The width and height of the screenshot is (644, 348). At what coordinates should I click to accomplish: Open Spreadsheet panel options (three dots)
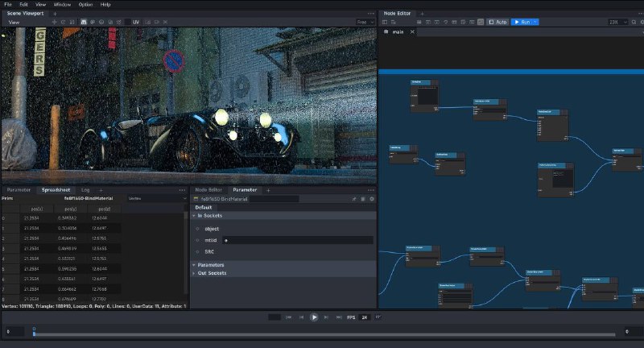tap(183, 190)
